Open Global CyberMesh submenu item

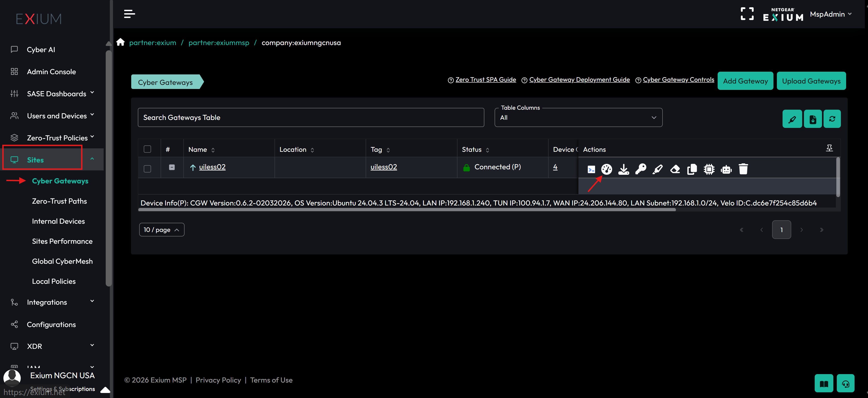click(62, 261)
